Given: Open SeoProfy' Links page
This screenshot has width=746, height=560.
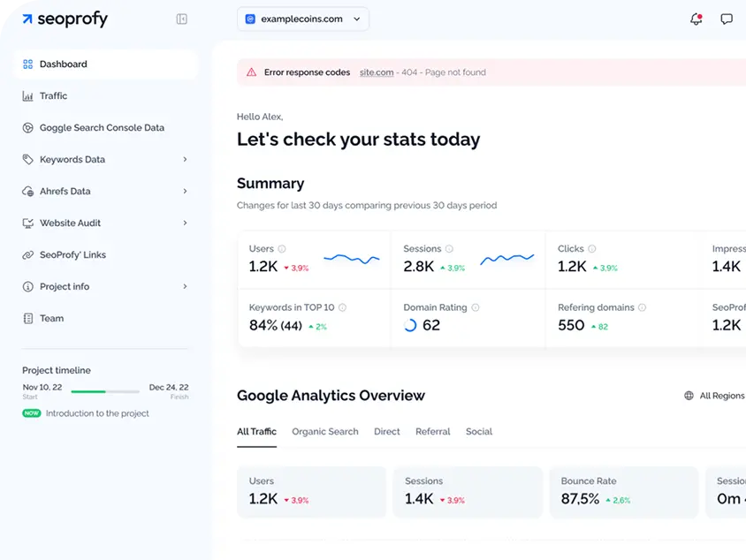Looking at the screenshot, I should pos(105,254).
